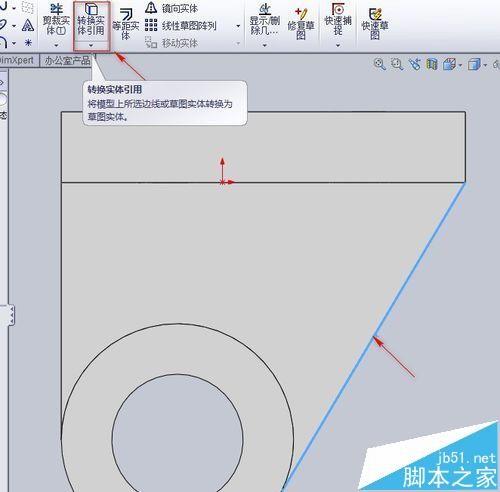The height and width of the screenshot is (492, 500).
Task: Click the Previous View icon
Action: [414, 64]
